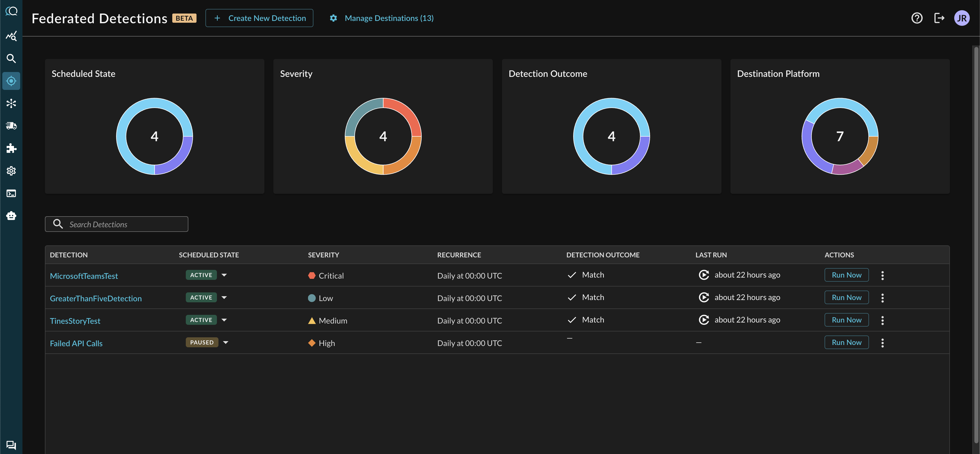Viewport: 980px width, 454px height.
Task: Click the logout icon in header
Action: click(x=939, y=18)
